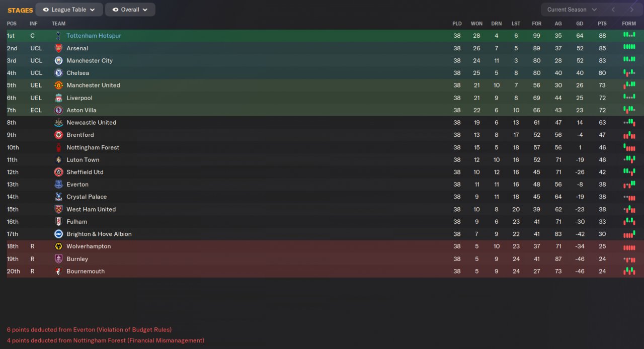
Task: Click Tottenham Hotspur's form indicator bars
Action: (x=629, y=36)
